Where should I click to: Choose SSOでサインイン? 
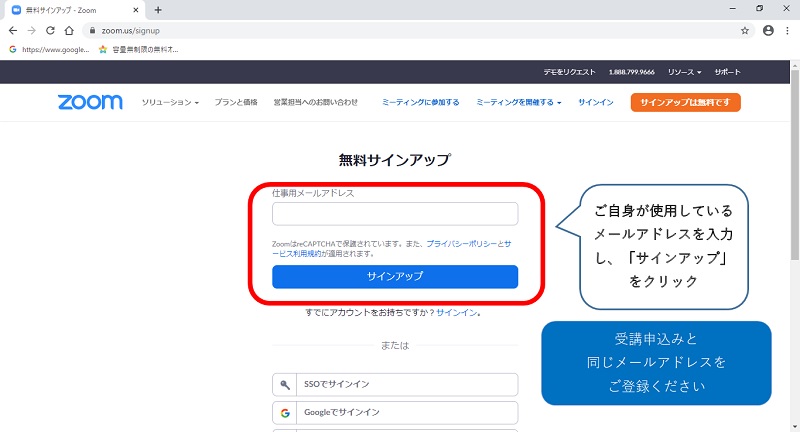(x=395, y=385)
